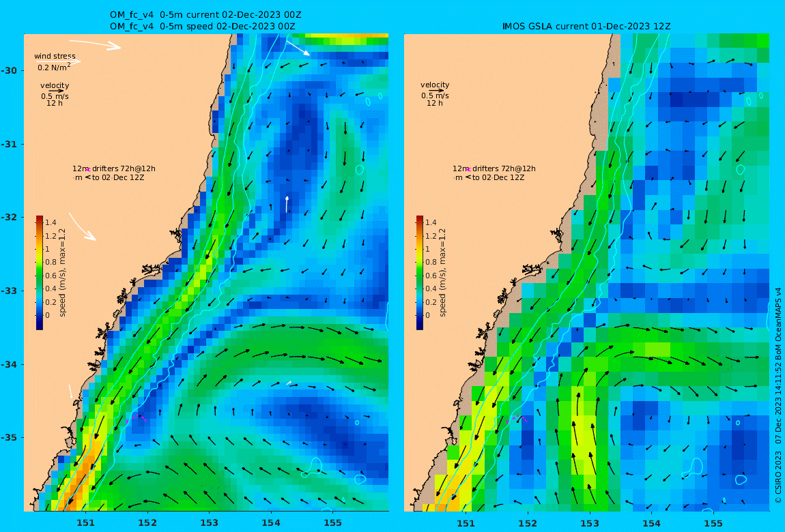The height and width of the screenshot is (532, 785).
Task: Click longitude 153 under the OM_fc_v4 map
Action: coord(210,523)
